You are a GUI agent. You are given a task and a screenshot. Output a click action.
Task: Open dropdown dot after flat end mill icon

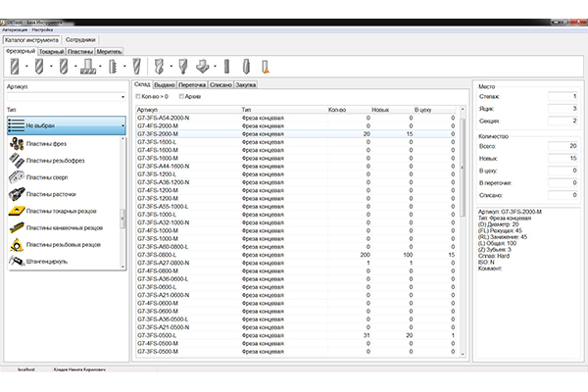click(x=26, y=67)
